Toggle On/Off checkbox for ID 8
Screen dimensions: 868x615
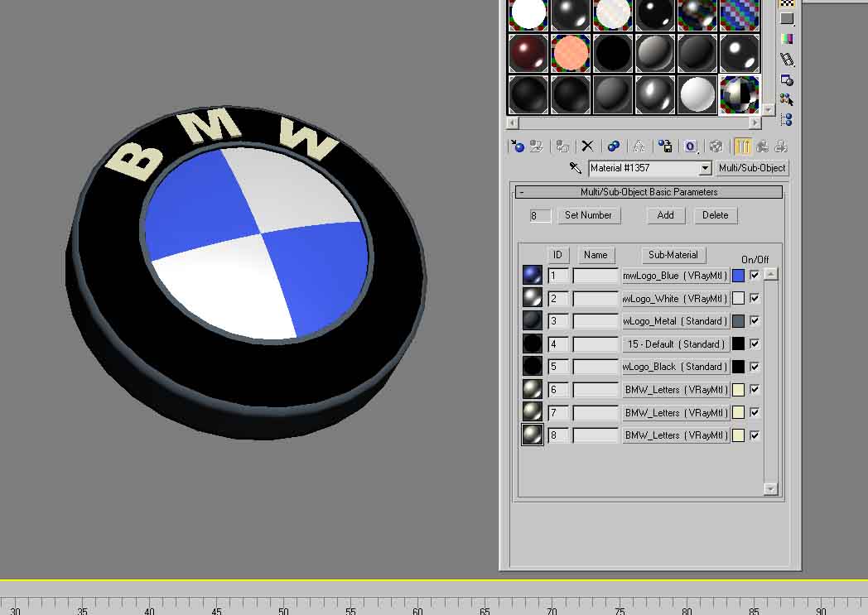click(x=754, y=435)
